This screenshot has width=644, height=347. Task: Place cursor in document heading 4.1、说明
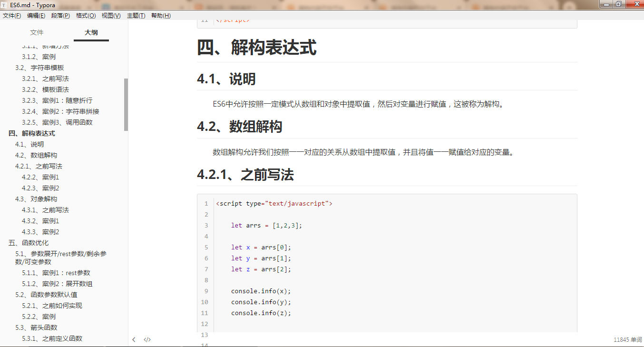coord(226,79)
